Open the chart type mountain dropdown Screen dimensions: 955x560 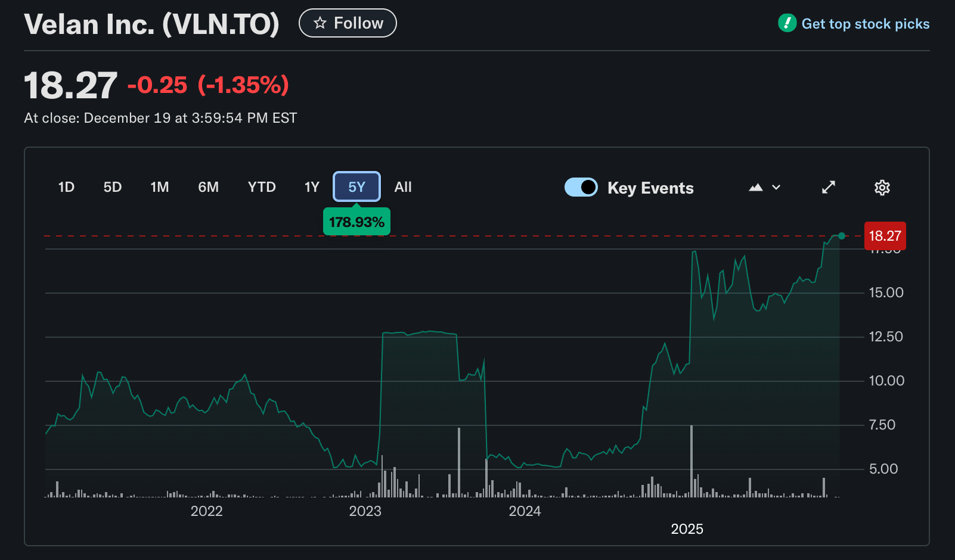tap(765, 187)
